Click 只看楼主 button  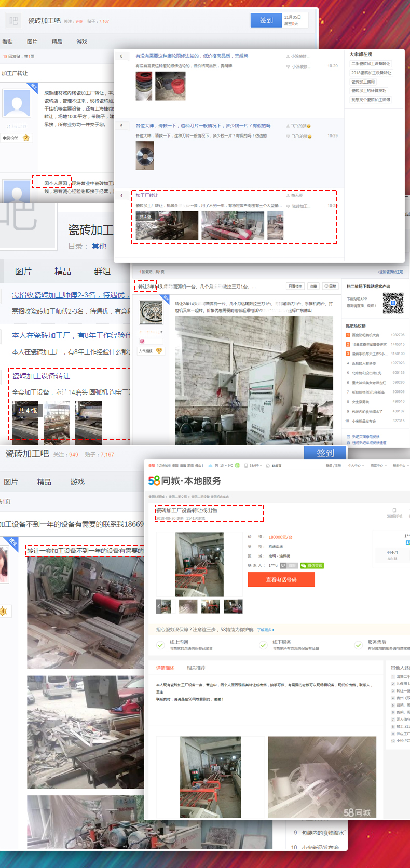point(295,286)
